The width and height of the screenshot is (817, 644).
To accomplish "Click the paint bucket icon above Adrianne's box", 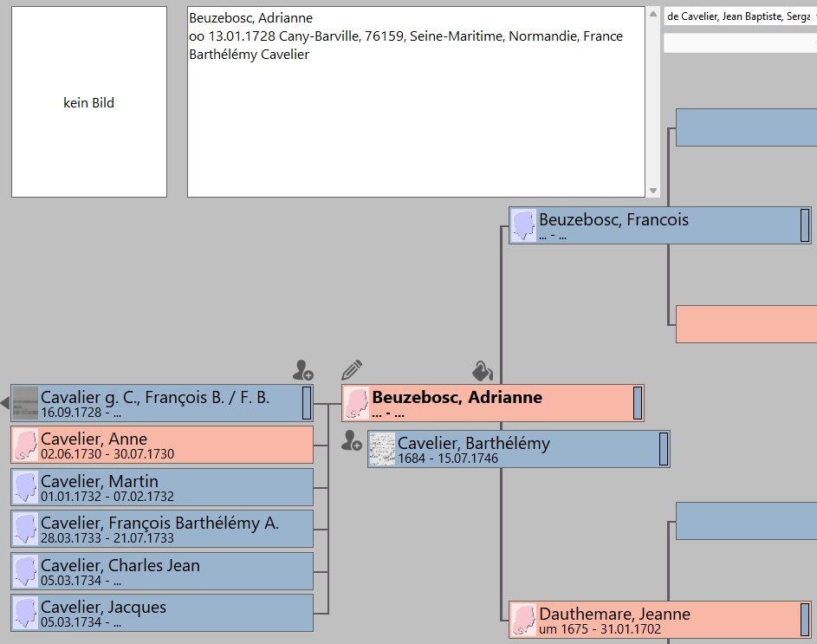I will 483,371.
